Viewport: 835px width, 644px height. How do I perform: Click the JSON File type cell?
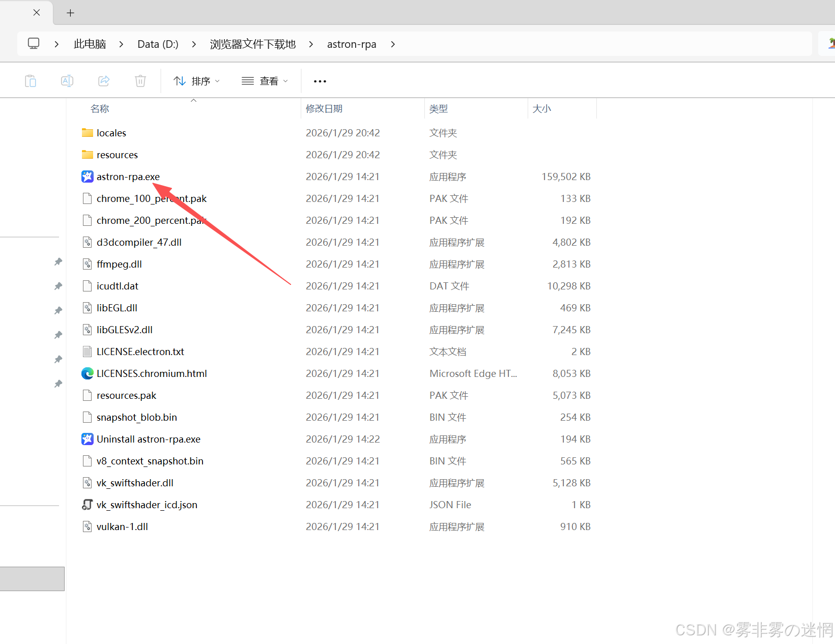[450, 505]
